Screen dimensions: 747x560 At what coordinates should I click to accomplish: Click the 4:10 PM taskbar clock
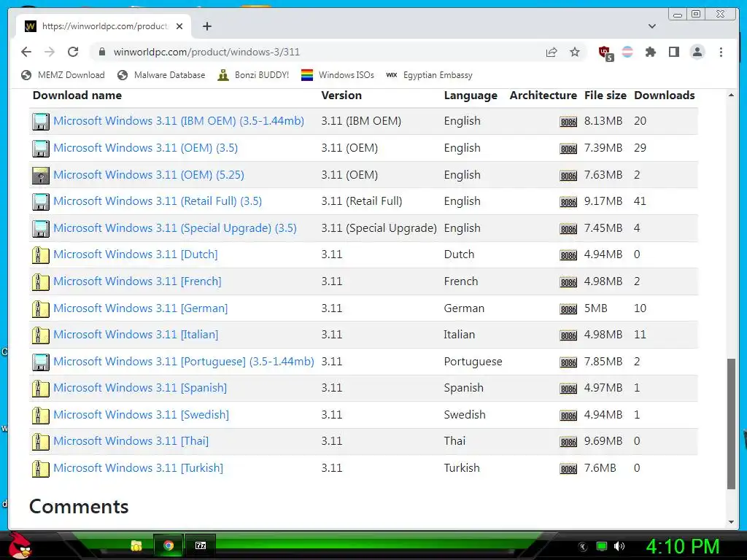coord(682,546)
